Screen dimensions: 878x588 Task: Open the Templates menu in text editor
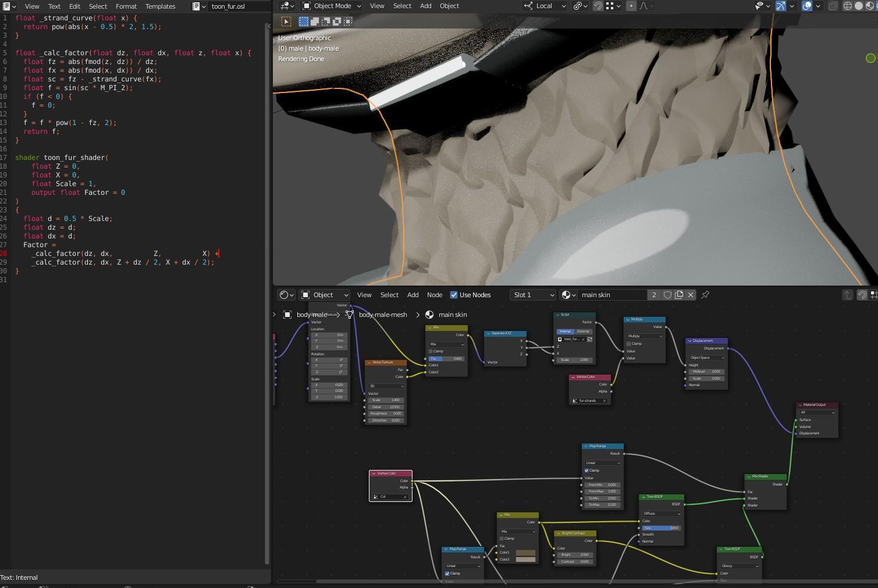pos(160,6)
